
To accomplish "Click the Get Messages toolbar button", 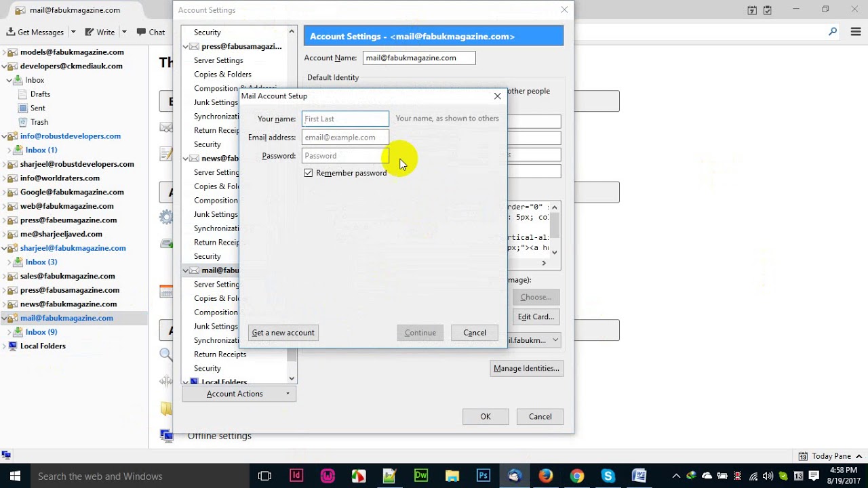I will pos(35,32).
